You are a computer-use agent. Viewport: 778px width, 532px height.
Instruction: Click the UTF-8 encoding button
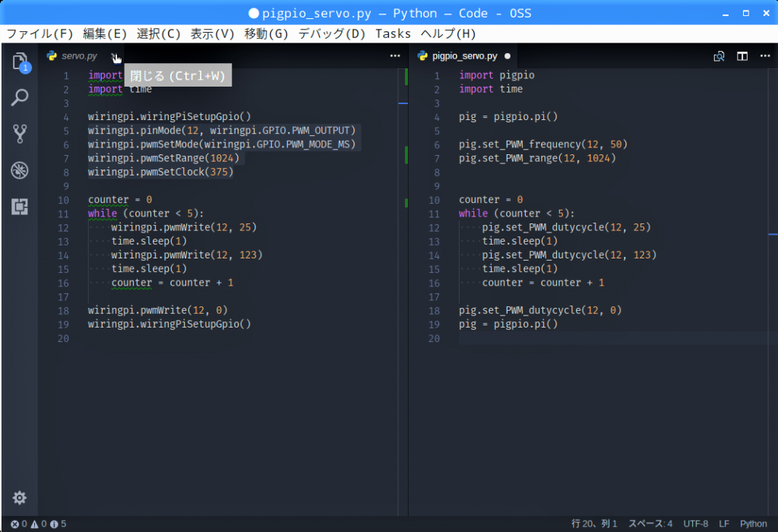(695, 524)
